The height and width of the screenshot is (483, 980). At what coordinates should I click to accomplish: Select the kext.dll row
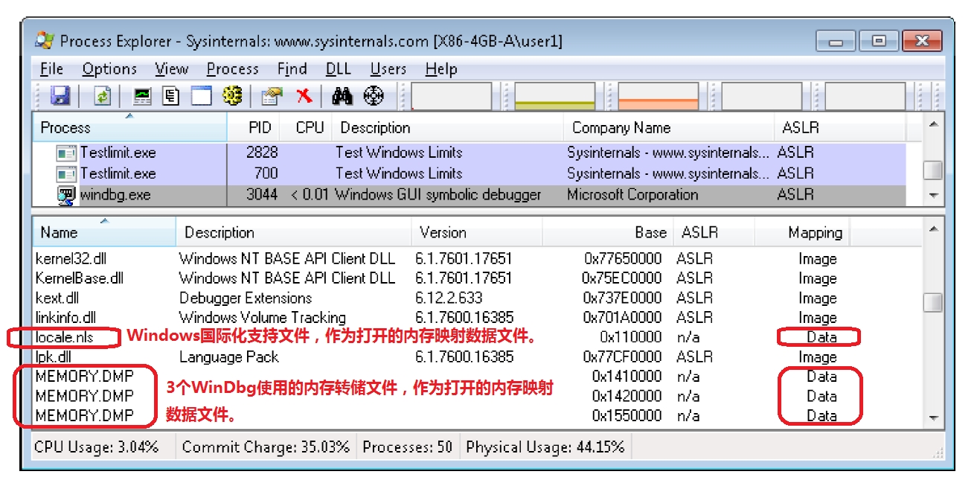pos(476,298)
